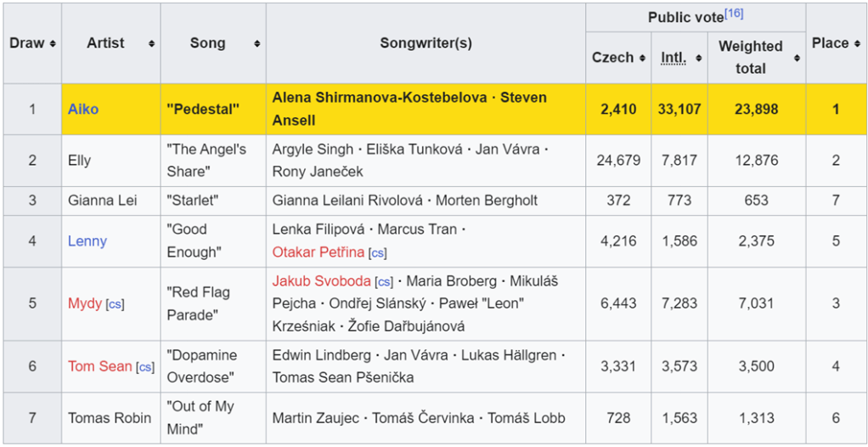Image resolution: width=868 pixels, height=447 pixels.
Task: Click the Intl. header abbreviation
Action: coord(674,58)
